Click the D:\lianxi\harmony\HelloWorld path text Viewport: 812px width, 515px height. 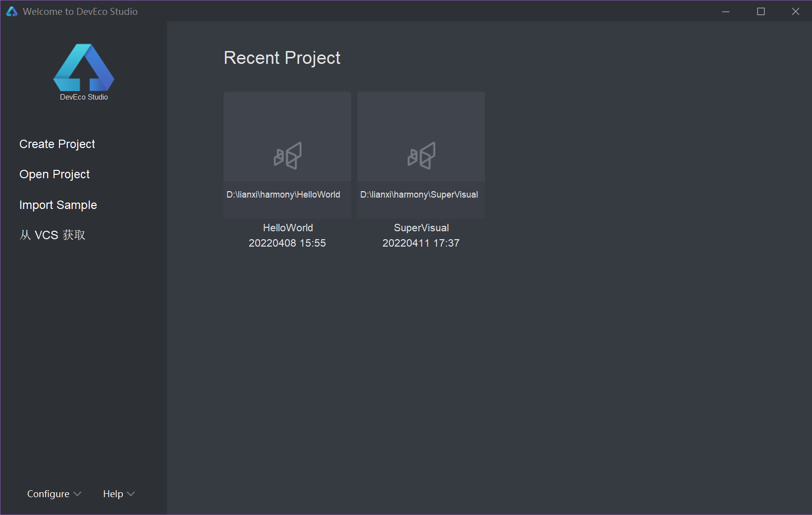pos(283,195)
